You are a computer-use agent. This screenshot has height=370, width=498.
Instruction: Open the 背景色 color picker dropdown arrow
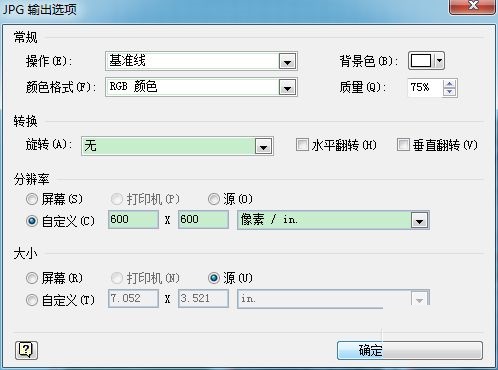[x=439, y=61]
